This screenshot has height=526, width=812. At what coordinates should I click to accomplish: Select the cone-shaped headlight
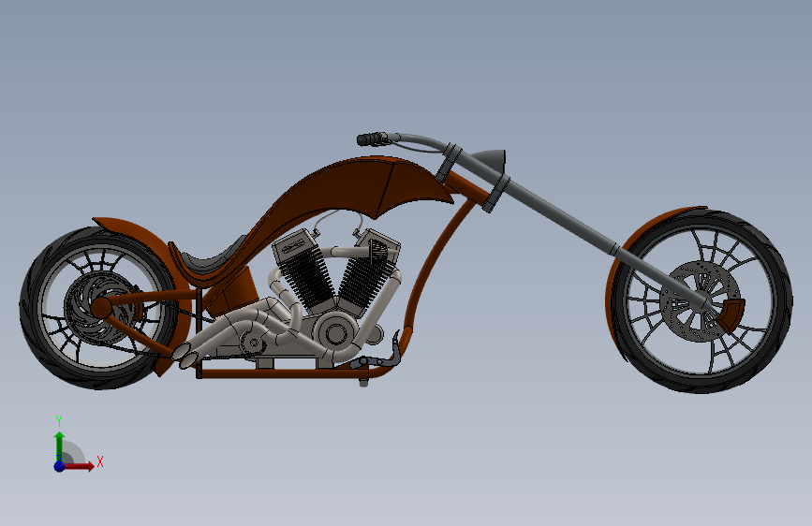click(x=490, y=158)
